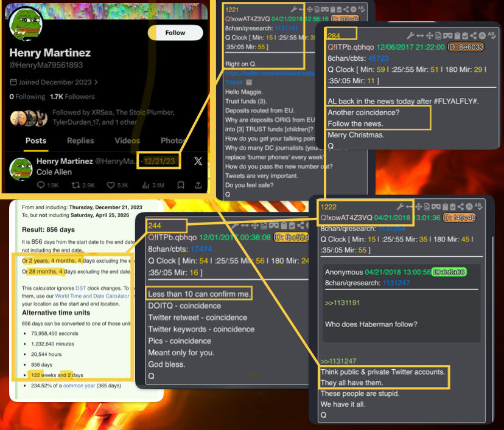Open the Posts tab
Image resolution: width=504 pixels, height=430 pixels.
pyautogui.click(x=36, y=140)
